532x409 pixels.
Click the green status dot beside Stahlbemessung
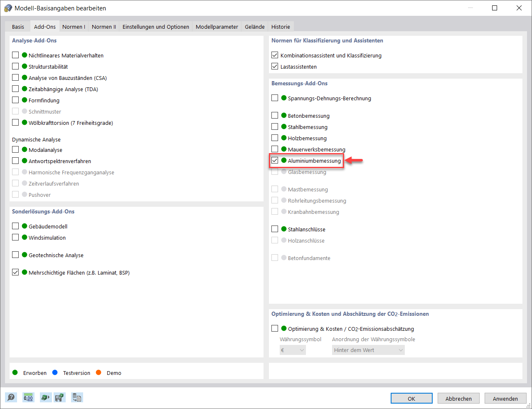pyautogui.click(x=284, y=126)
